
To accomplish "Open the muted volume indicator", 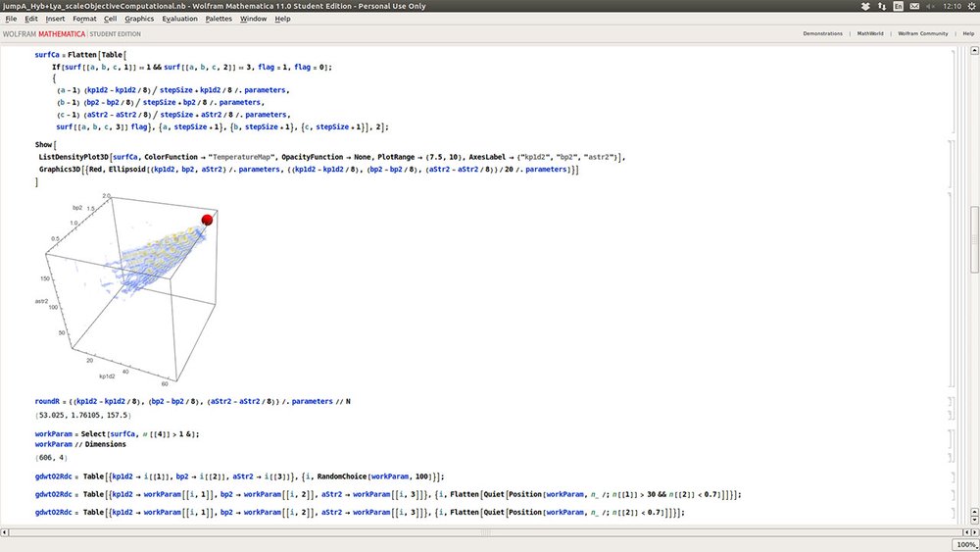I will (931, 6).
